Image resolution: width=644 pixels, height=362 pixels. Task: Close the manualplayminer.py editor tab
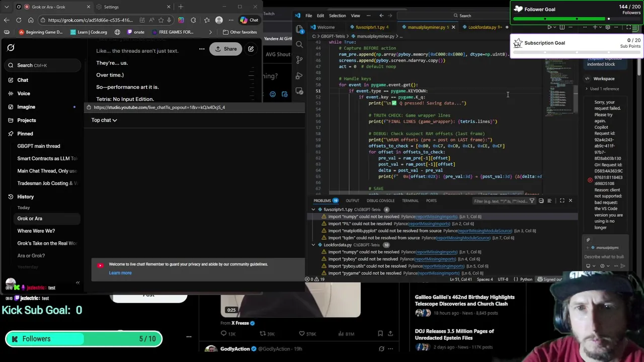pos(453,27)
